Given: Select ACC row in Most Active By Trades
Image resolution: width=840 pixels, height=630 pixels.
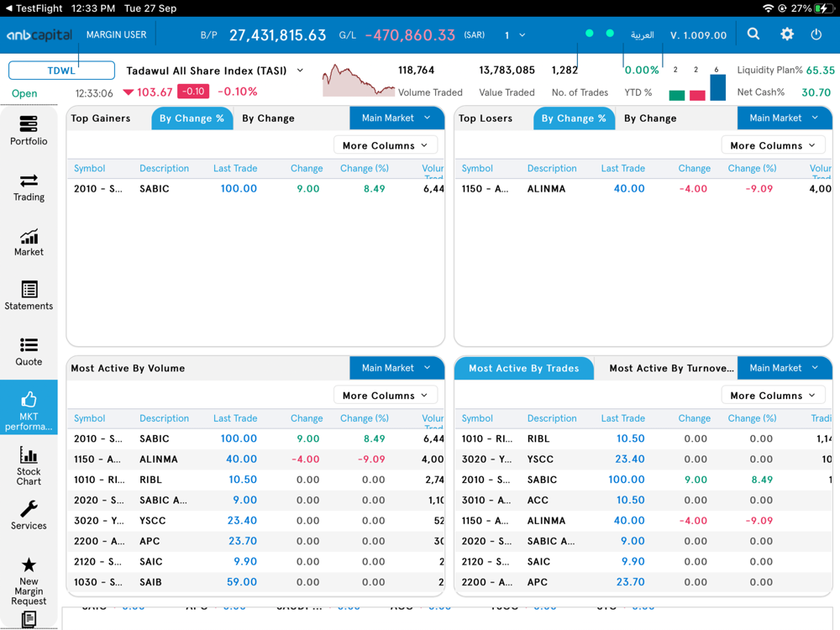Looking at the screenshot, I should click(643, 500).
